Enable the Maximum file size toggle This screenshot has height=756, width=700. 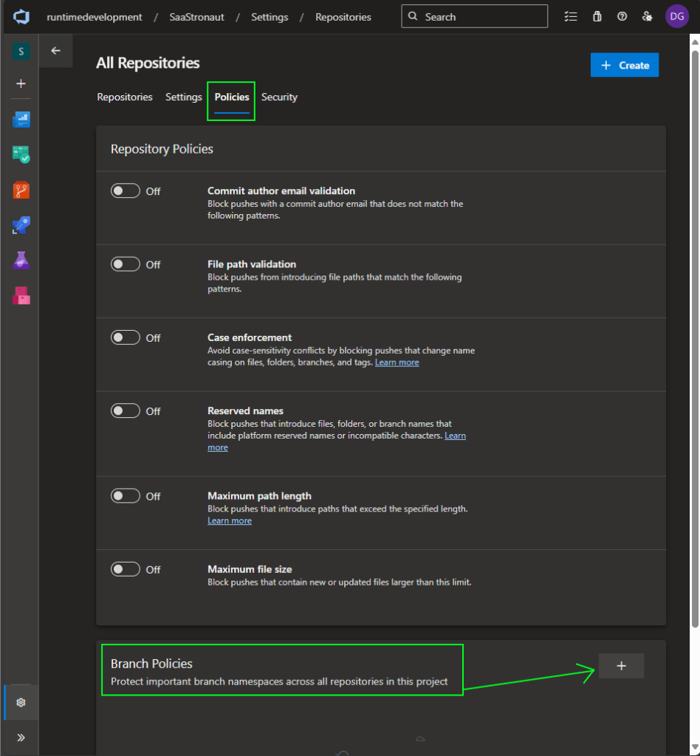(126, 569)
